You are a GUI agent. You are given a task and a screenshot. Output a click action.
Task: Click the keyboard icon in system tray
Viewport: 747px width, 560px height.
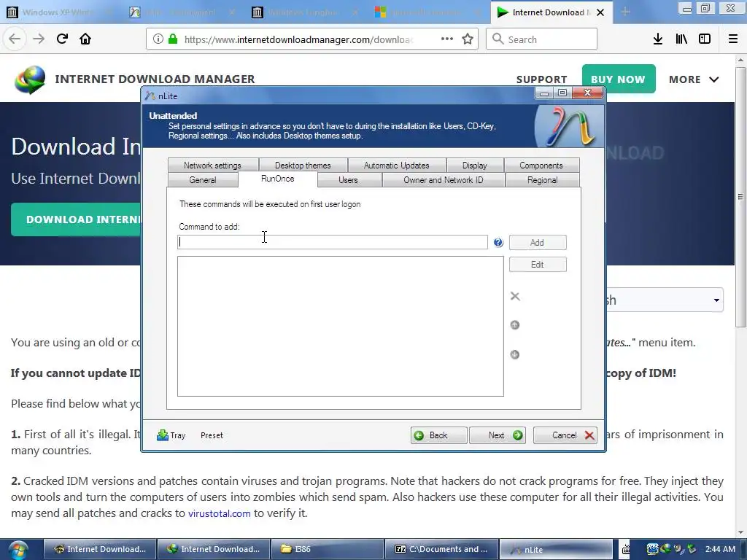[x=626, y=550]
